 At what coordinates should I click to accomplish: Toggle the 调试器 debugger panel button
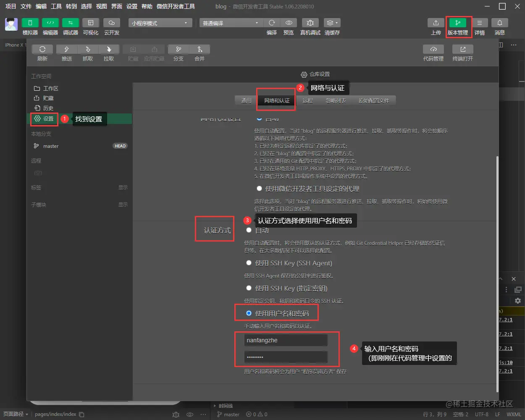pyautogui.click(x=70, y=23)
